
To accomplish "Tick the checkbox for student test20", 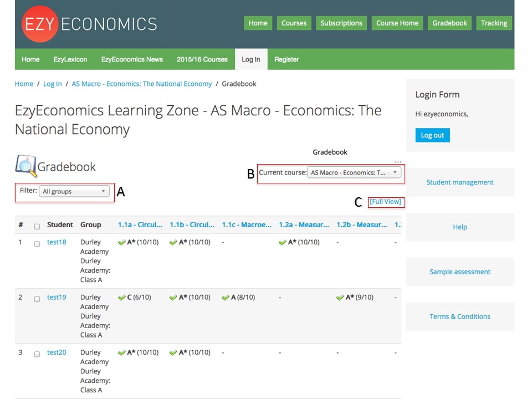I will pos(37,354).
